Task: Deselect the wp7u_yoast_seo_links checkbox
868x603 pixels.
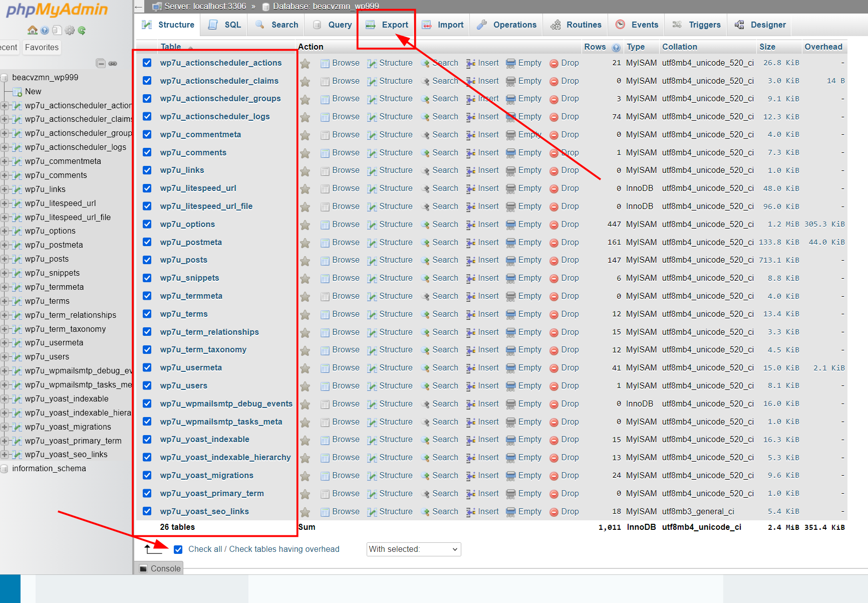Action: (x=147, y=511)
